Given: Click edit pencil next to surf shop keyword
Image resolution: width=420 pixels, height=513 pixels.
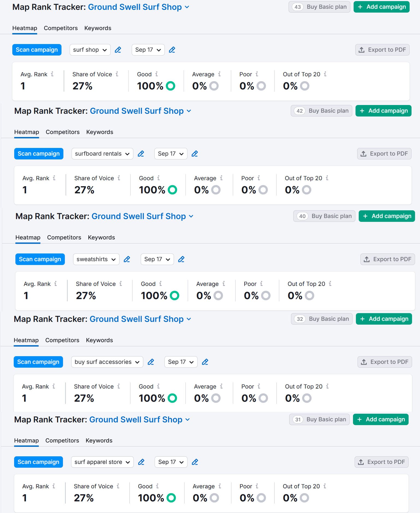Looking at the screenshot, I should coord(118,50).
